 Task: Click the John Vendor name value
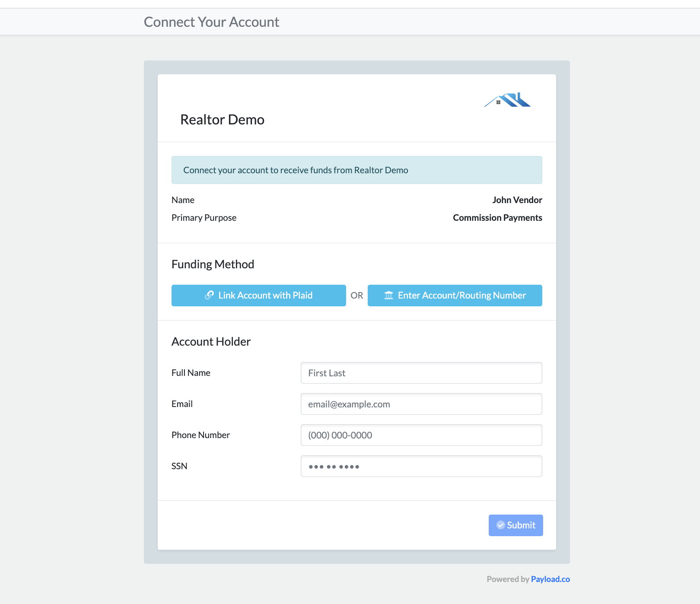pyautogui.click(x=517, y=200)
